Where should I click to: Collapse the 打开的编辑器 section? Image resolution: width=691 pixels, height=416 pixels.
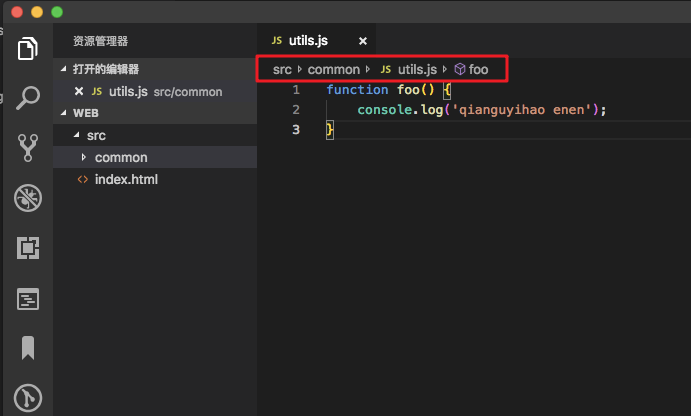pos(64,69)
